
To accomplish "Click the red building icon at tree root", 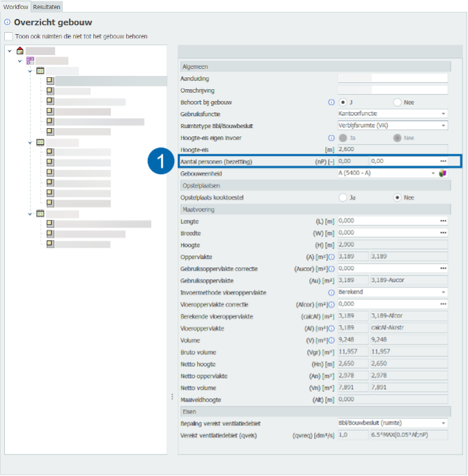I will 20,51.
